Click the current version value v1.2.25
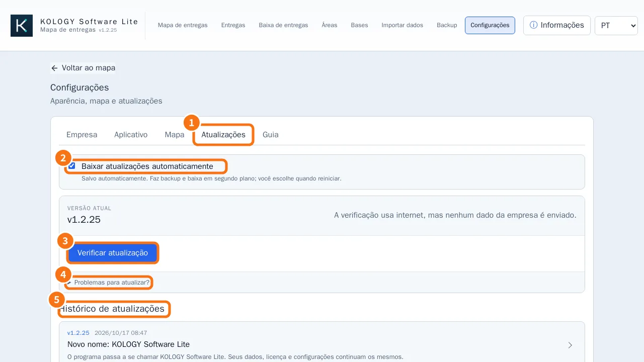 [84, 220]
